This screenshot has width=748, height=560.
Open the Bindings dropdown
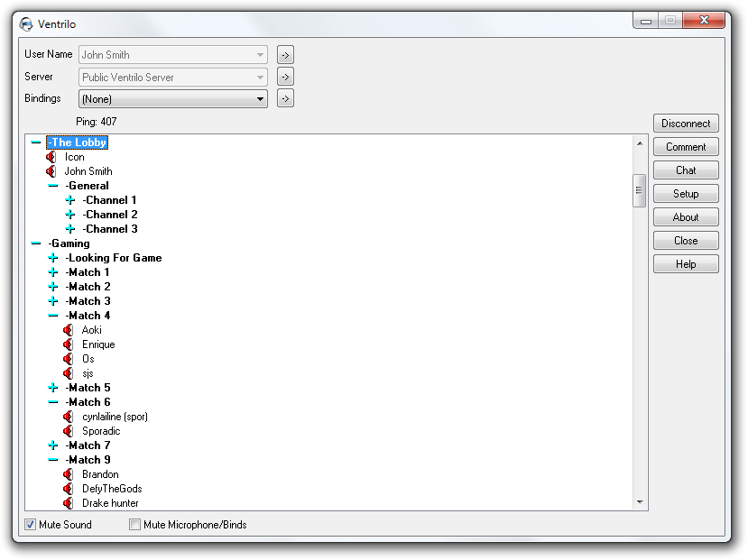click(172, 99)
